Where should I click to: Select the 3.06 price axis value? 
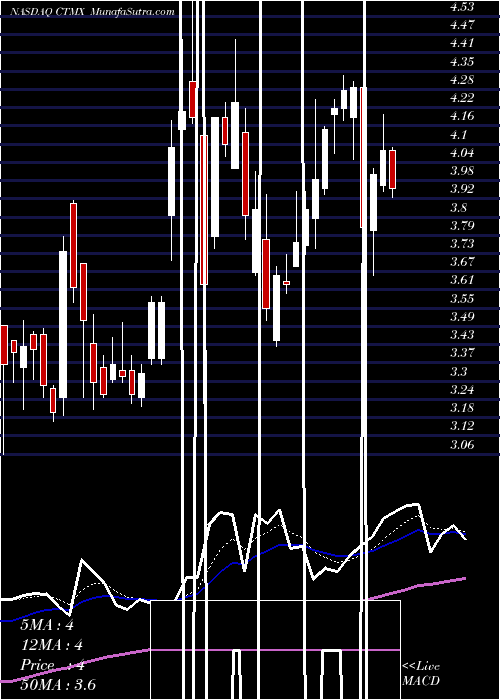coord(462,444)
